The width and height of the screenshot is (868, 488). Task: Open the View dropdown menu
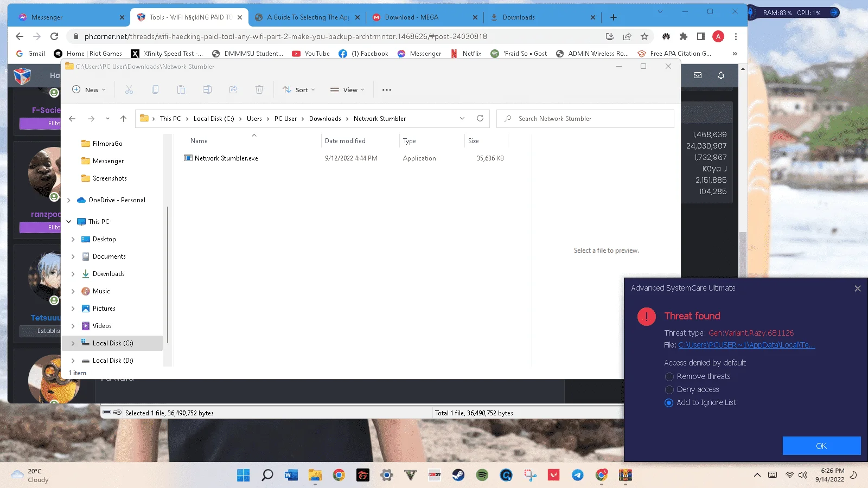347,90
